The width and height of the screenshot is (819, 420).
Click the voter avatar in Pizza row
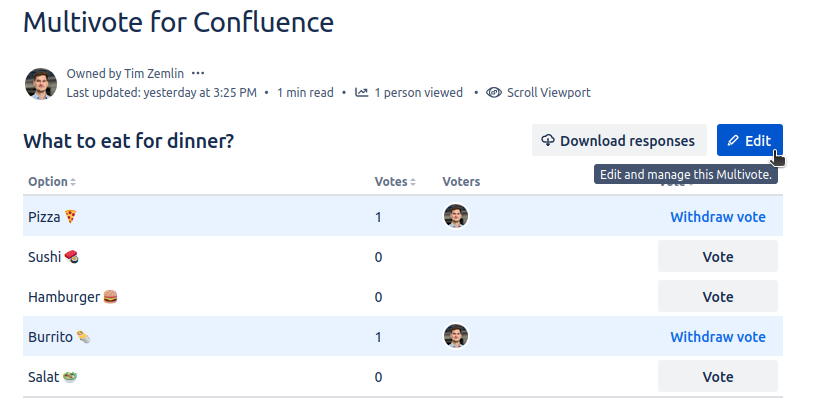(x=456, y=216)
